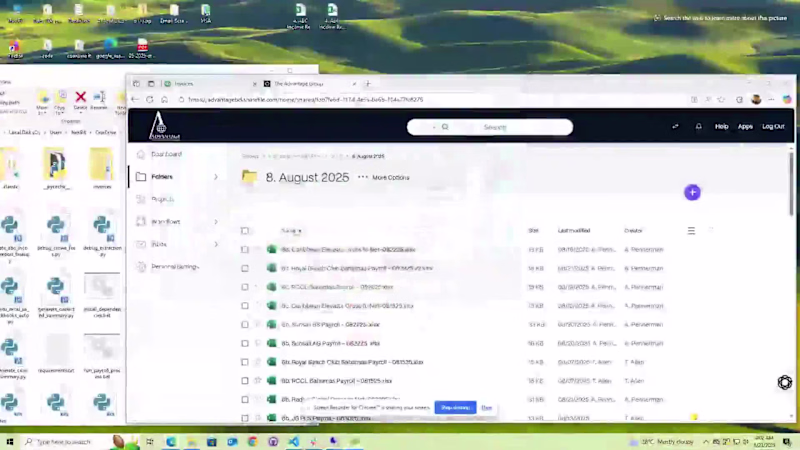Sort the file list by Last modified
Viewport: 800px width, 450px height.
coord(574,231)
